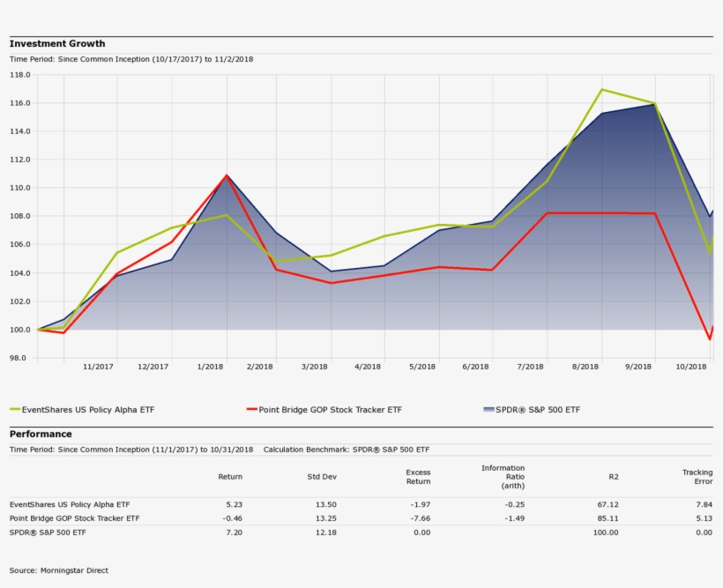Click the 3/2018 x-axis label
The image size is (723, 588).
[315, 367]
